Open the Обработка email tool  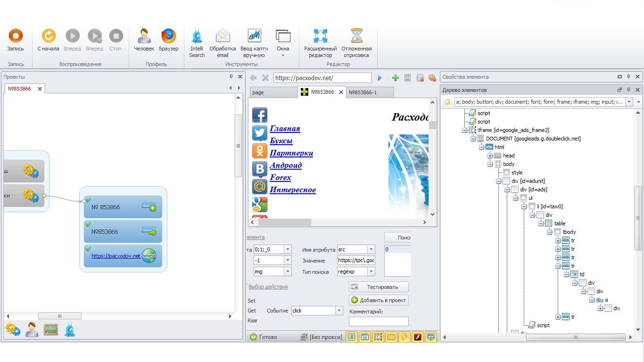(x=223, y=43)
